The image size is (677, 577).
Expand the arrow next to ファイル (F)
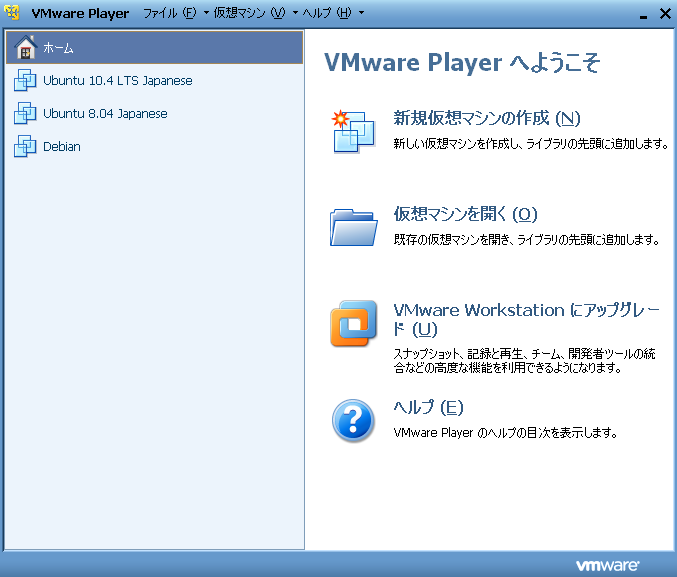(x=206, y=13)
